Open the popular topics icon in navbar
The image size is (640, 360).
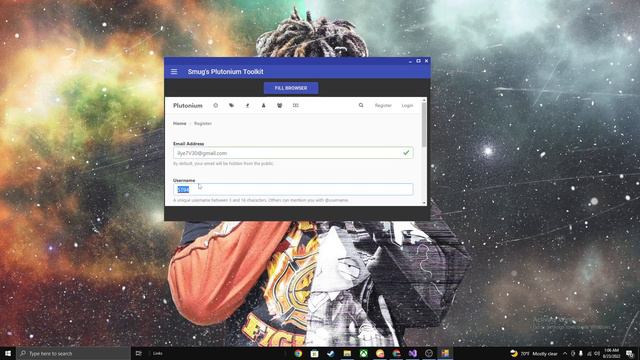(x=247, y=105)
